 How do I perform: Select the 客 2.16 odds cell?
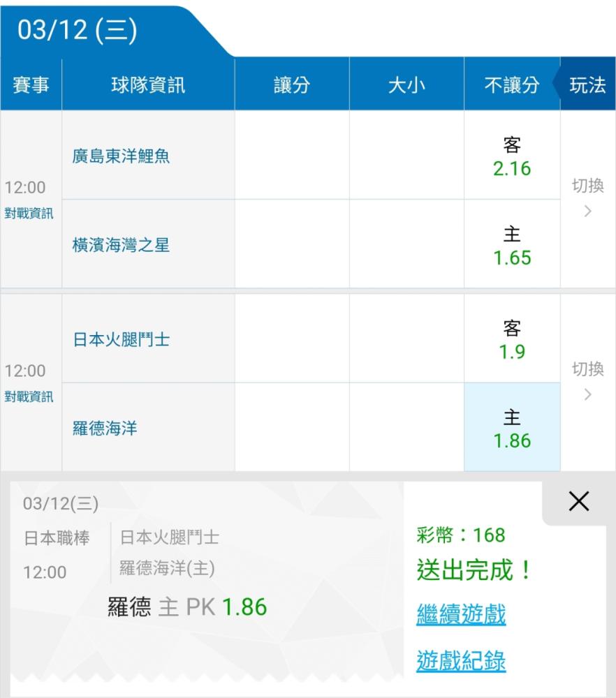[x=512, y=156]
